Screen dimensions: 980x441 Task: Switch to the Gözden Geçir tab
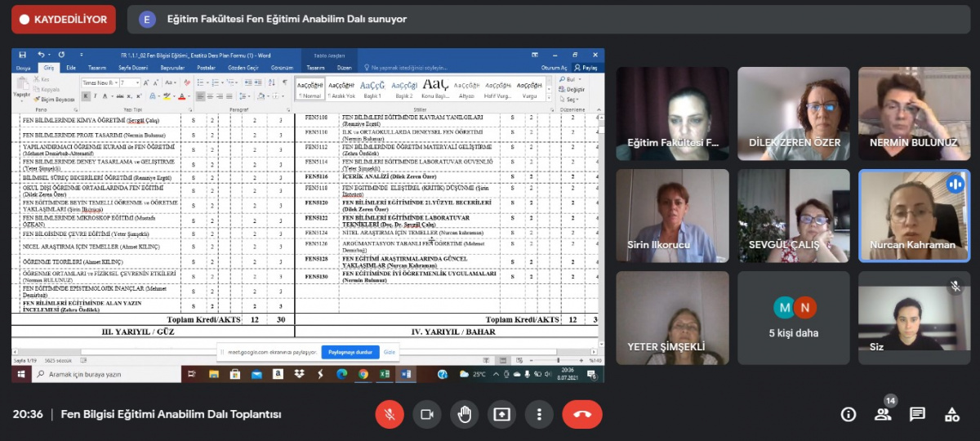[x=243, y=68]
